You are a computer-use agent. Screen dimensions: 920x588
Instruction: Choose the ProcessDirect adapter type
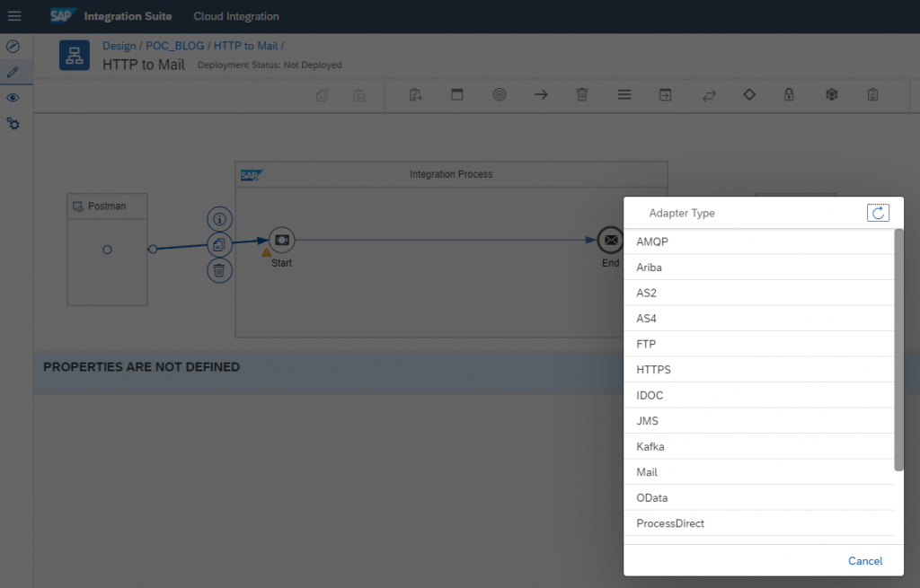point(758,523)
